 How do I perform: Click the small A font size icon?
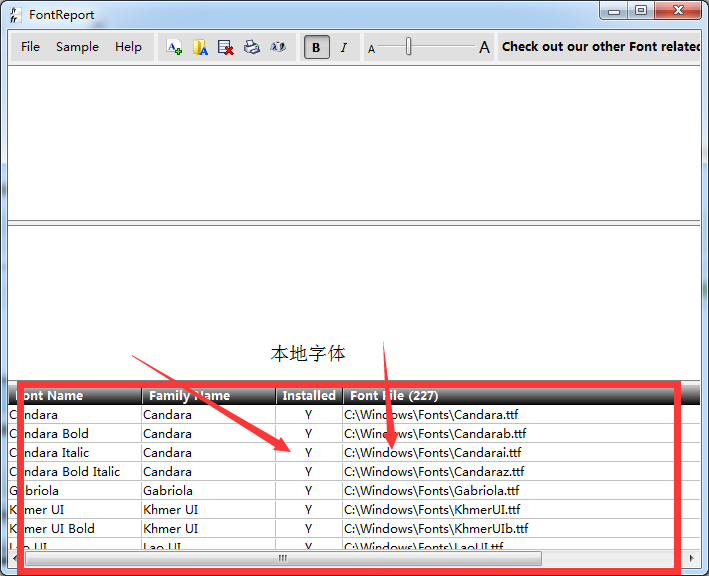(x=371, y=48)
